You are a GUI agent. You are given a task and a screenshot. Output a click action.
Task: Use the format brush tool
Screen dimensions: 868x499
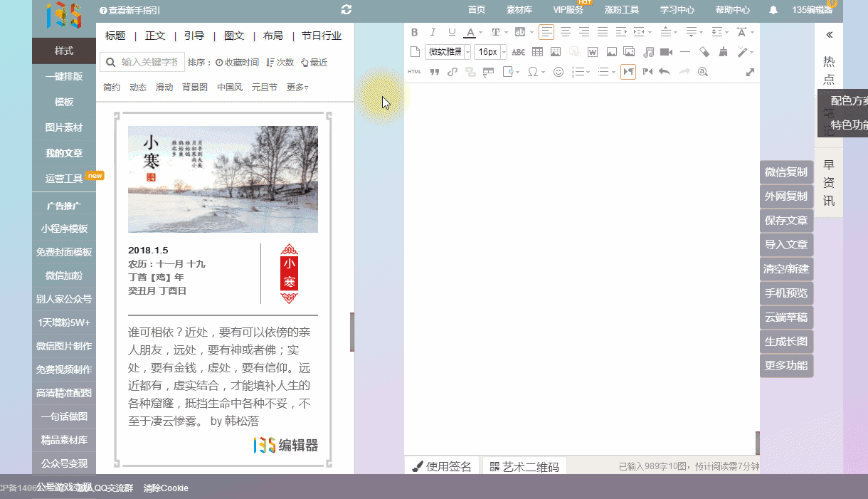pos(724,52)
